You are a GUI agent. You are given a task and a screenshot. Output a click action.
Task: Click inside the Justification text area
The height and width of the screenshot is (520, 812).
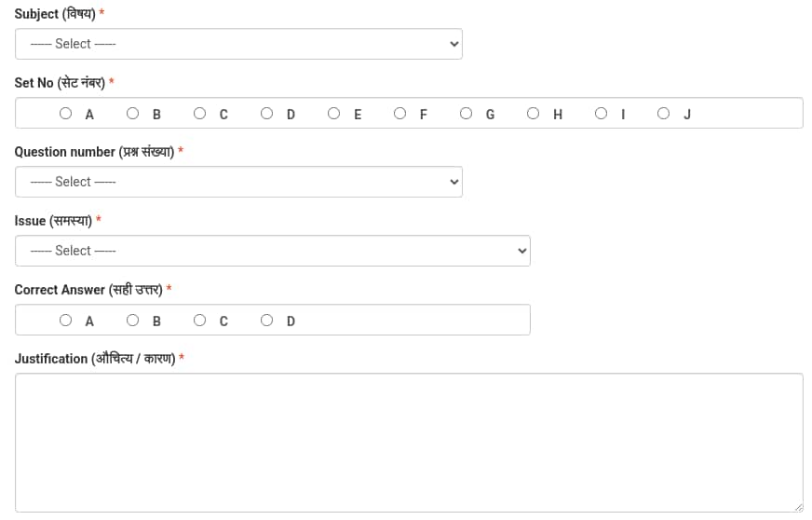click(x=408, y=442)
